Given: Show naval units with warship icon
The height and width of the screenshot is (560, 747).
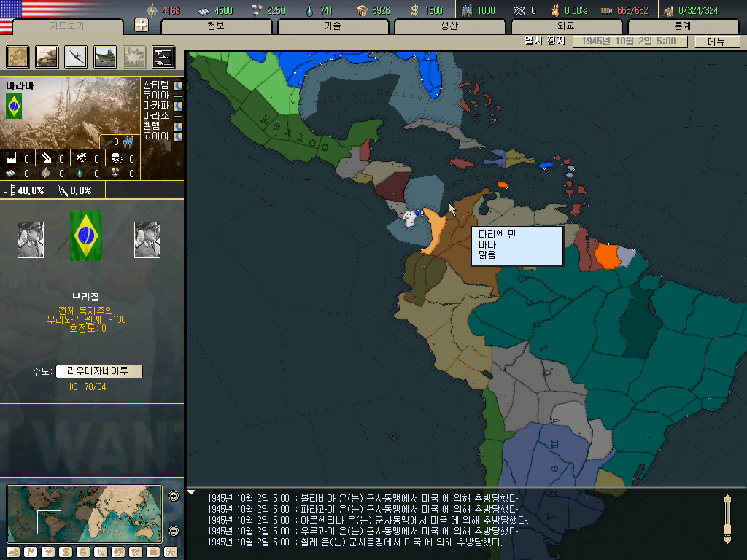Looking at the screenshot, I should click(105, 57).
